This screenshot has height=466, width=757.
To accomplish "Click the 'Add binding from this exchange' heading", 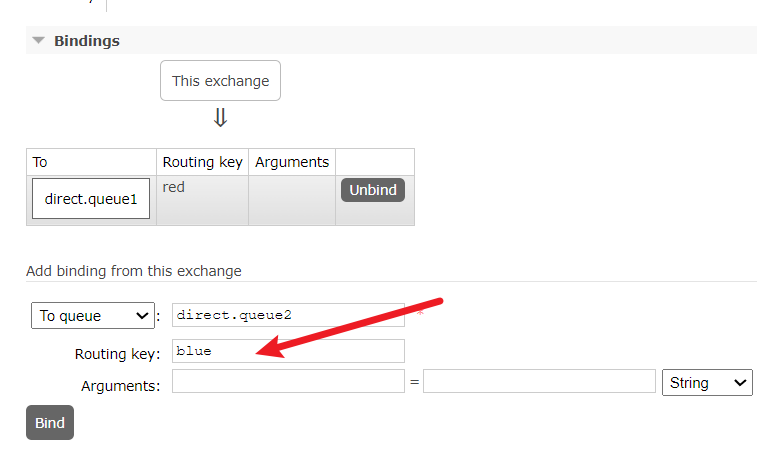I will (x=133, y=271).
